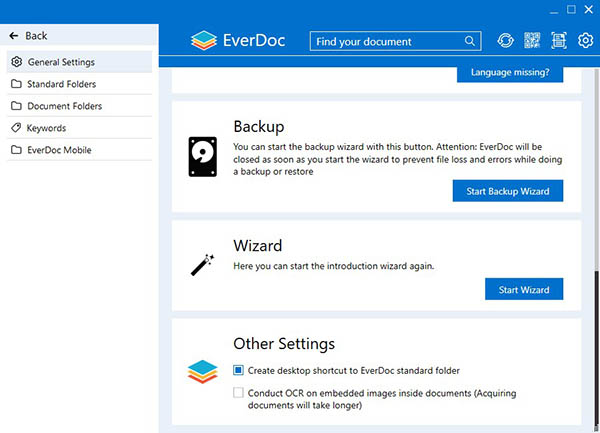Click the search magnifier icon

point(470,42)
